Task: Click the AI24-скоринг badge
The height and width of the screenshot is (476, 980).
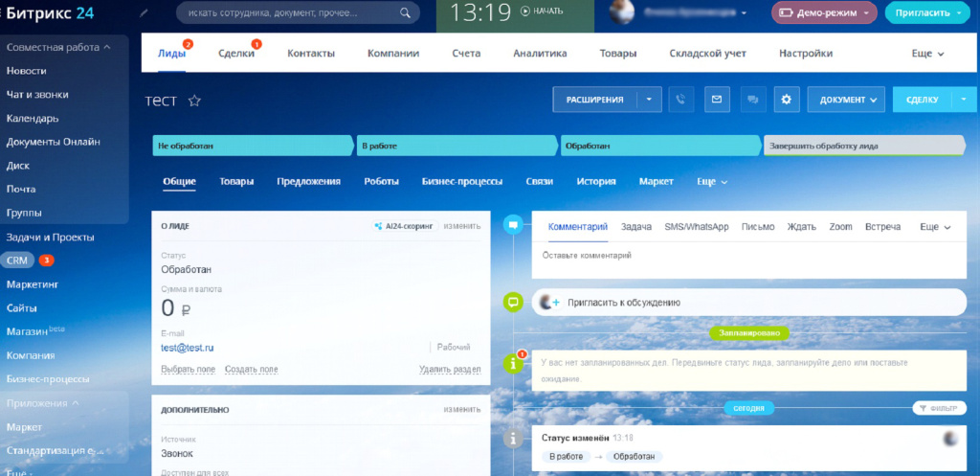Action: point(405,226)
